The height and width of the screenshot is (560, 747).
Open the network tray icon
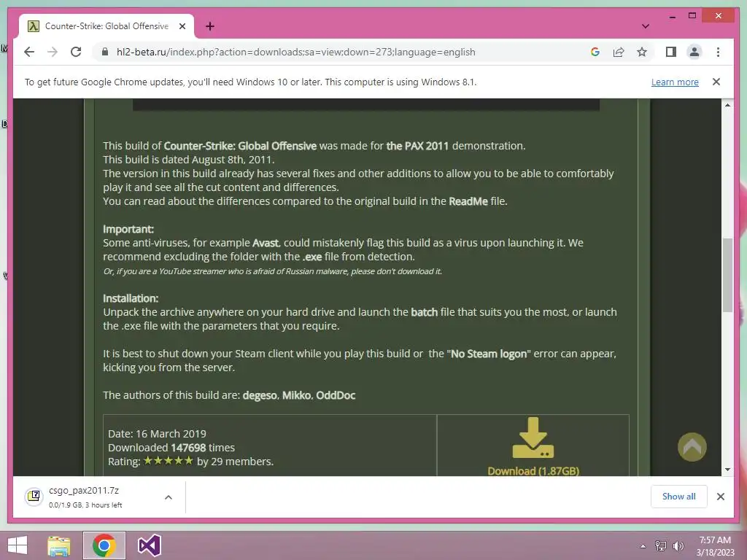(x=661, y=545)
